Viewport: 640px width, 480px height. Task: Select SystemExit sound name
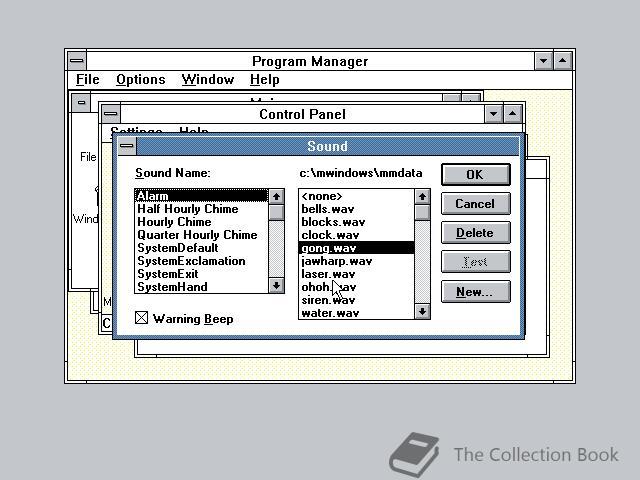202,274
